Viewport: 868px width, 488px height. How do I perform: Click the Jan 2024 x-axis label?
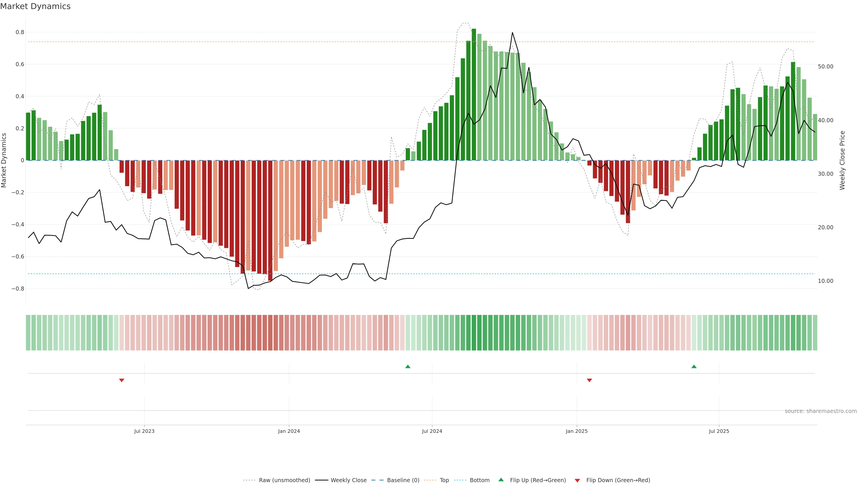[x=289, y=431]
